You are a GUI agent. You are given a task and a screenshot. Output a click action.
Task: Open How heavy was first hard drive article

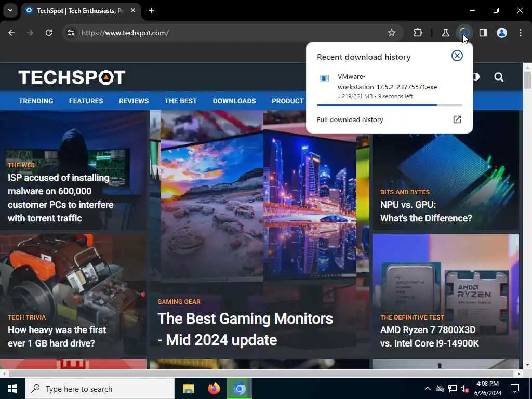tap(57, 337)
